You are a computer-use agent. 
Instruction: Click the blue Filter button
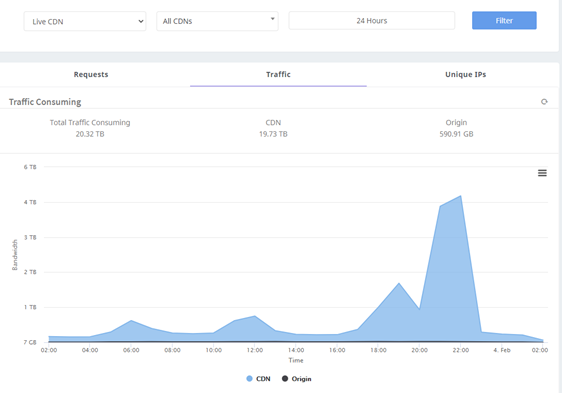(x=504, y=20)
